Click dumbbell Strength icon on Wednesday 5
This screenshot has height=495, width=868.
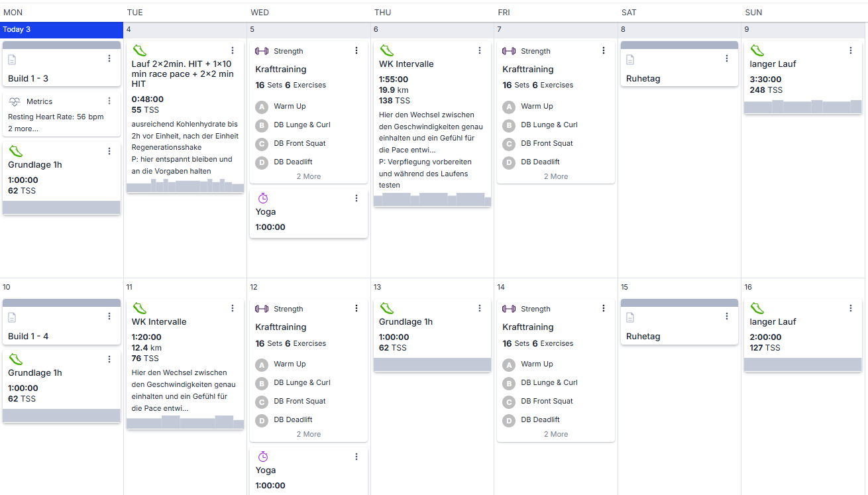(x=262, y=51)
